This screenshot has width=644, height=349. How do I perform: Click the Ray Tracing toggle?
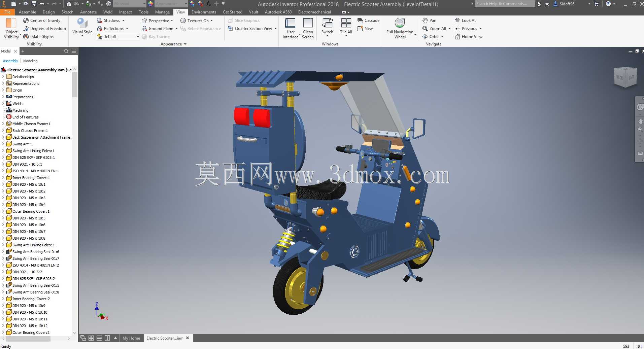(x=156, y=37)
